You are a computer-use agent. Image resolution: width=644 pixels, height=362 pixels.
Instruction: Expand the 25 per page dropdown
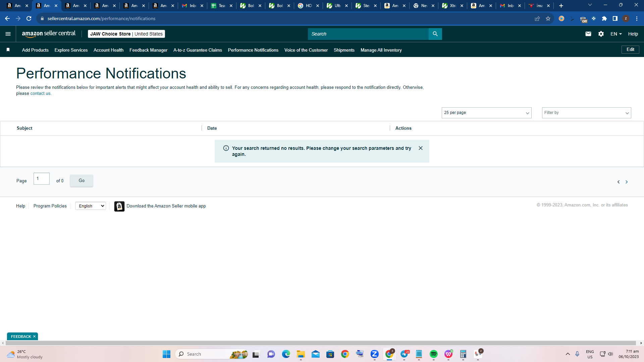[486, 113]
